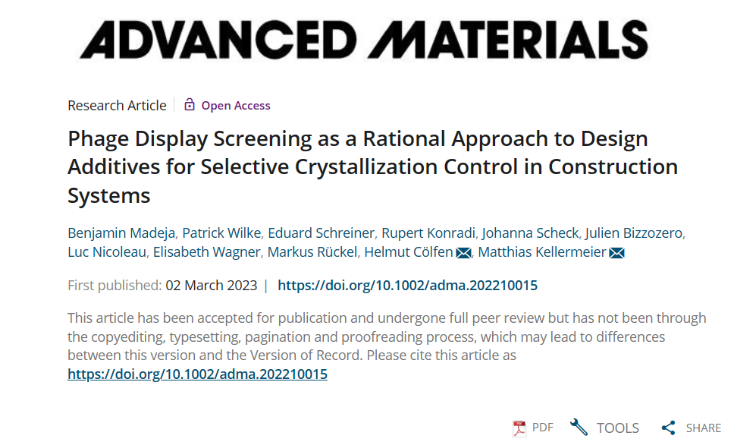
Task: Click envelope icon next to Matthias Kellermeier
Action: tap(617, 253)
